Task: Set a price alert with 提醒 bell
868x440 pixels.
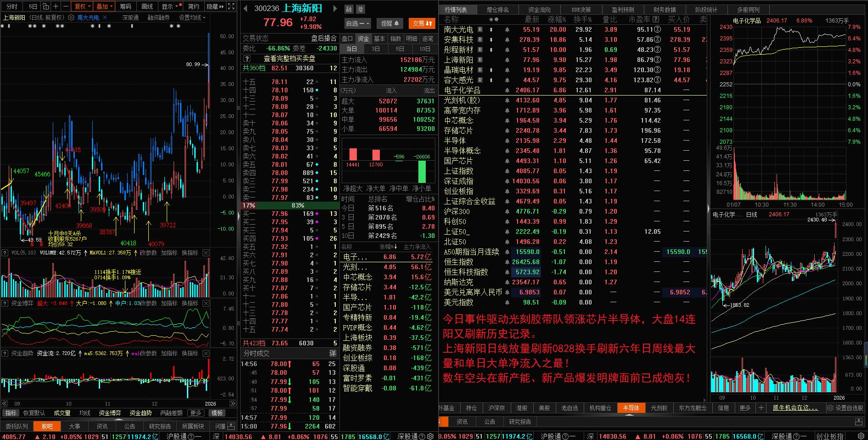Action: tap(390, 23)
